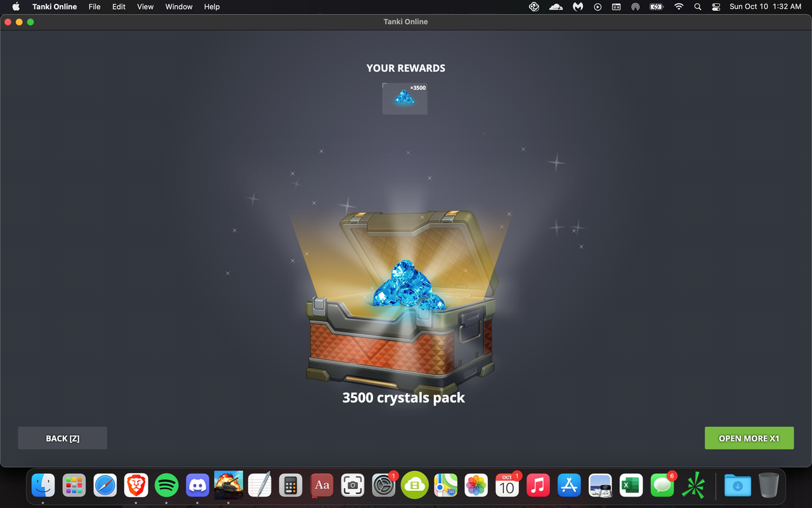
Task: Open TextEdit from the dock
Action: point(259,485)
